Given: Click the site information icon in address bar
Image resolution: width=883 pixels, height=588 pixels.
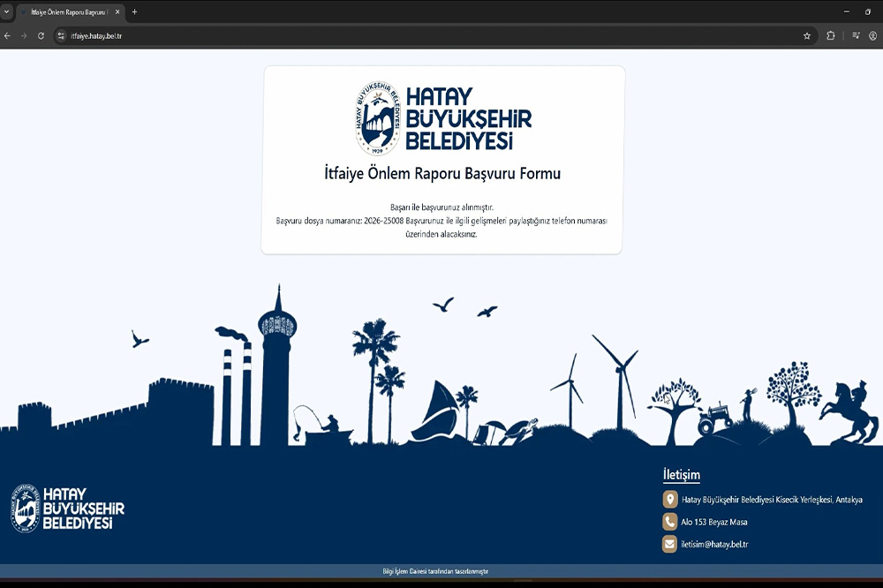Looking at the screenshot, I should [x=61, y=36].
